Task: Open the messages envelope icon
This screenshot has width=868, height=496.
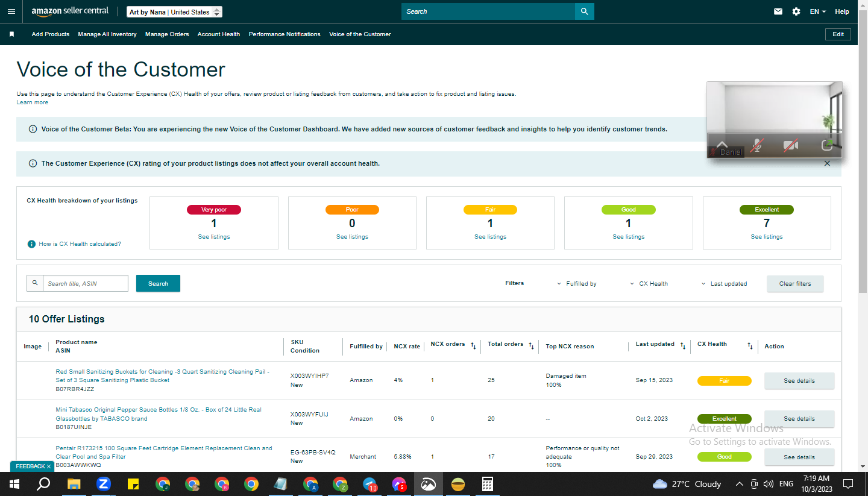Action: 778,11
